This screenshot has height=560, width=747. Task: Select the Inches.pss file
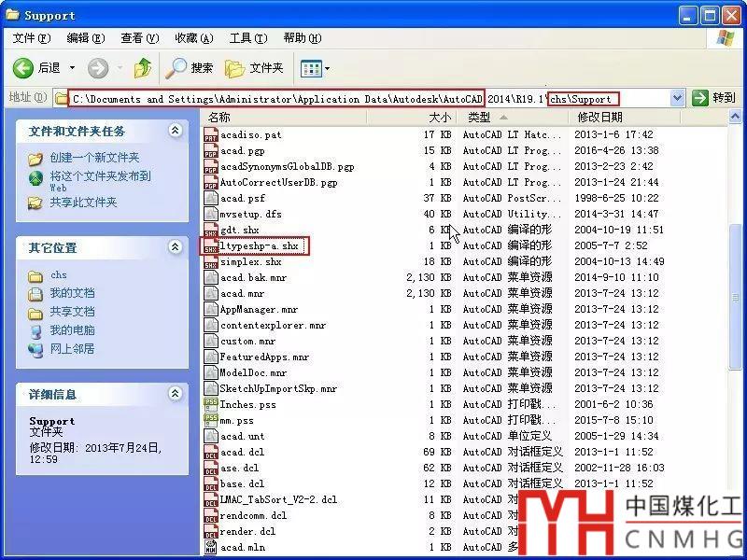point(247,405)
